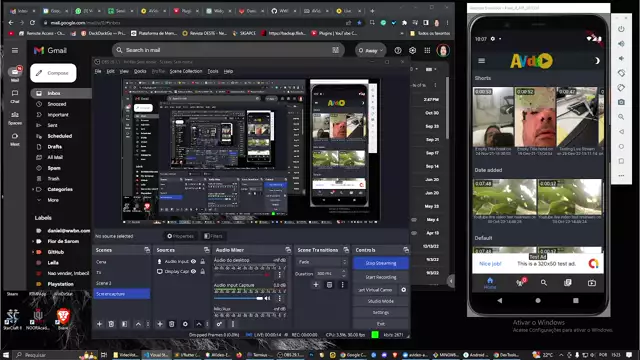
Task: Open Gmail settings gear icon
Action: (x=413, y=50)
